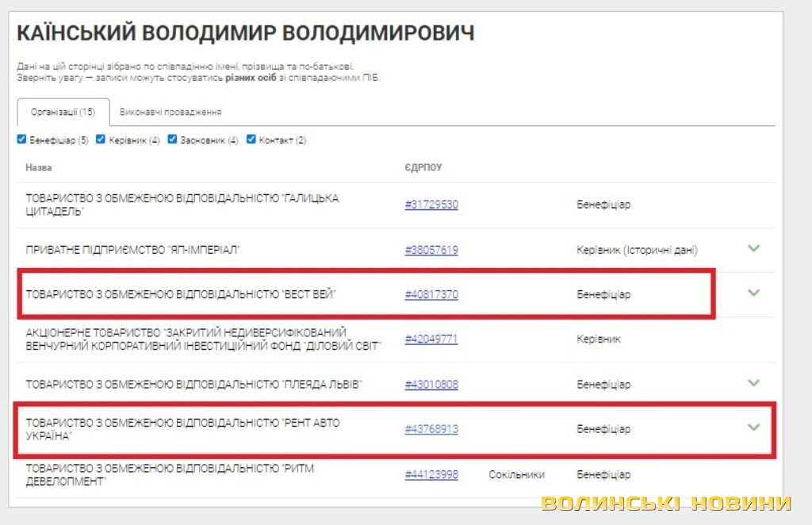The image size is (812, 525).
Task: Click the ГАЛИЦЬКА ЦИТАДЕЛЬ company name
Action: pyautogui.click(x=182, y=205)
